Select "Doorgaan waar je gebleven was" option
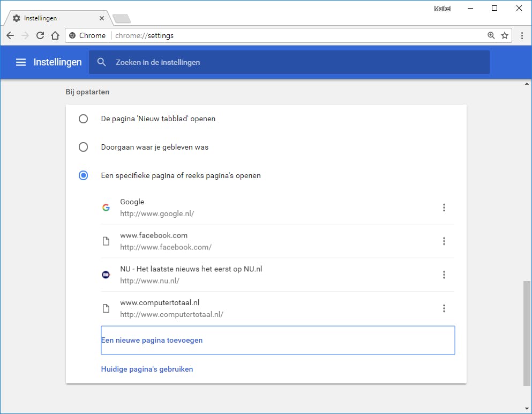The width and height of the screenshot is (532, 414). pyautogui.click(x=83, y=147)
